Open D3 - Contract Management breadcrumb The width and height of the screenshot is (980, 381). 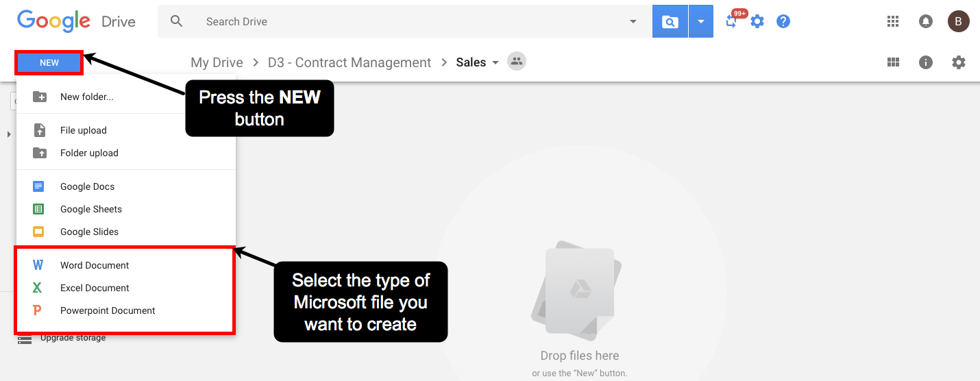(350, 62)
